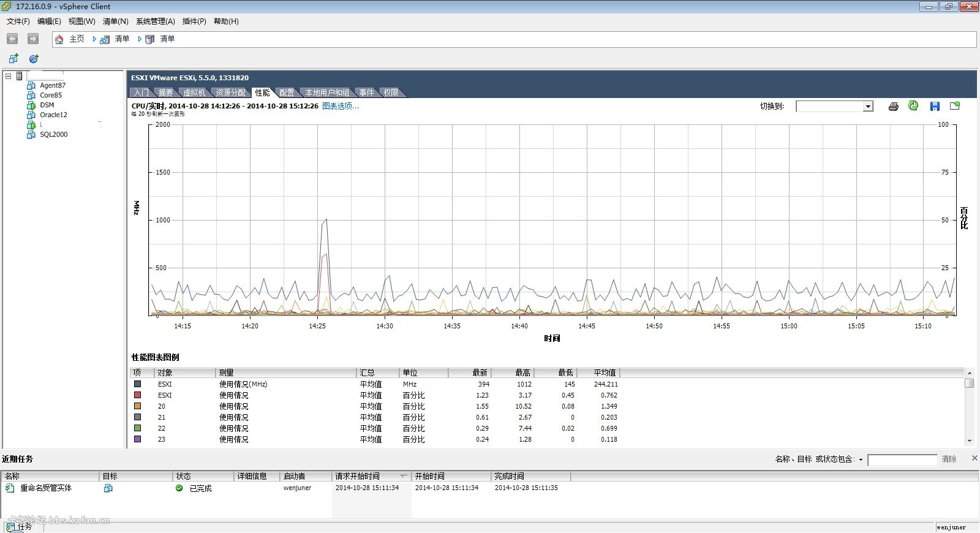Click the target VM icon in task row

108,488
